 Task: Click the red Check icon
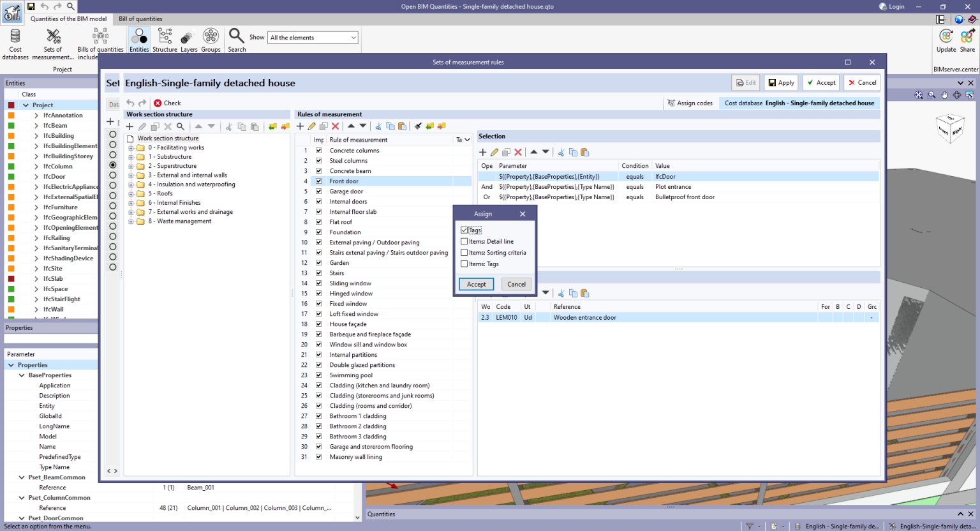point(158,103)
